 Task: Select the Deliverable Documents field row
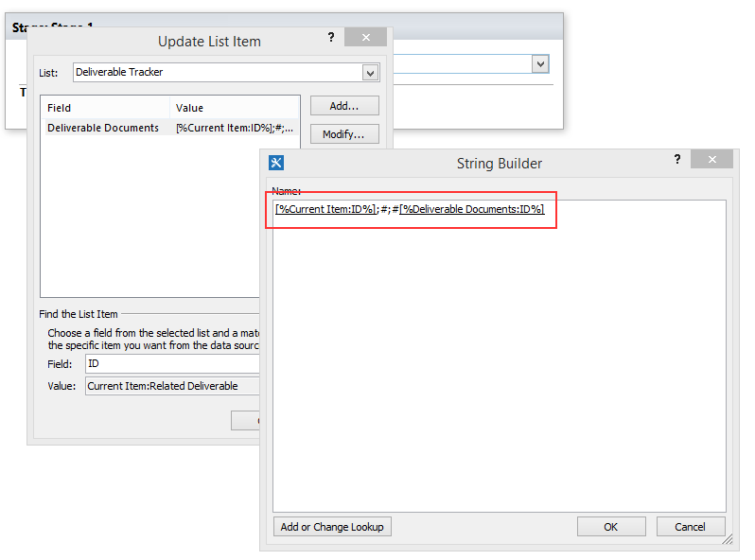click(171, 128)
